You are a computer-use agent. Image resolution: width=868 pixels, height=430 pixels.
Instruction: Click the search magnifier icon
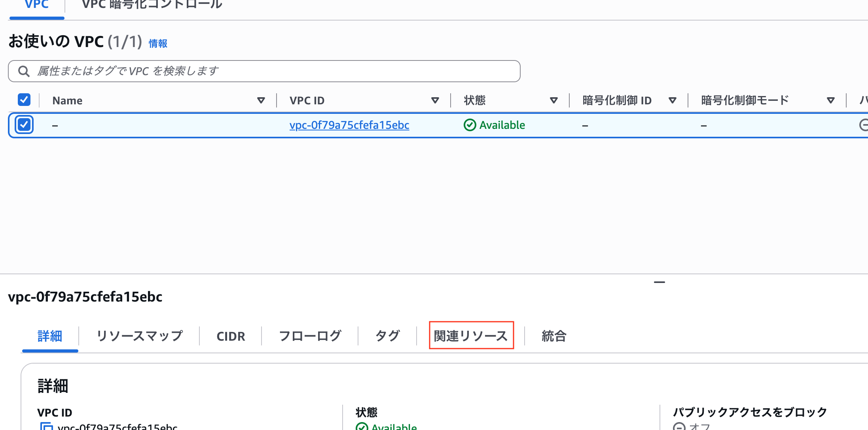point(24,71)
